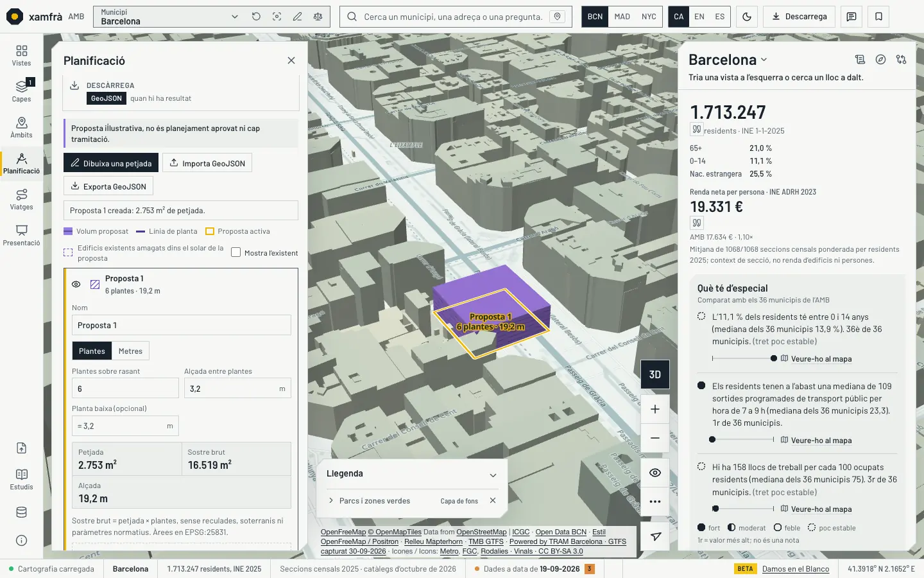
Task: Toggle dark mode moon button
Action: click(x=747, y=17)
